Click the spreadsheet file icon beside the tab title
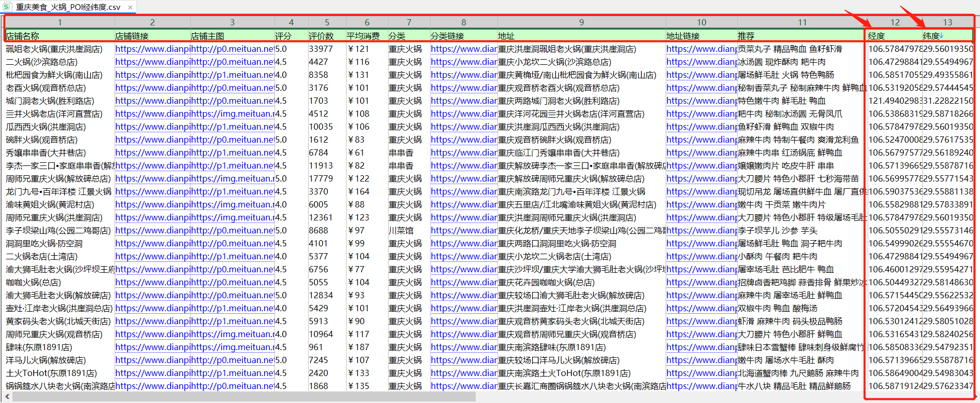This screenshot has width=980, height=403. pyautogui.click(x=7, y=7)
